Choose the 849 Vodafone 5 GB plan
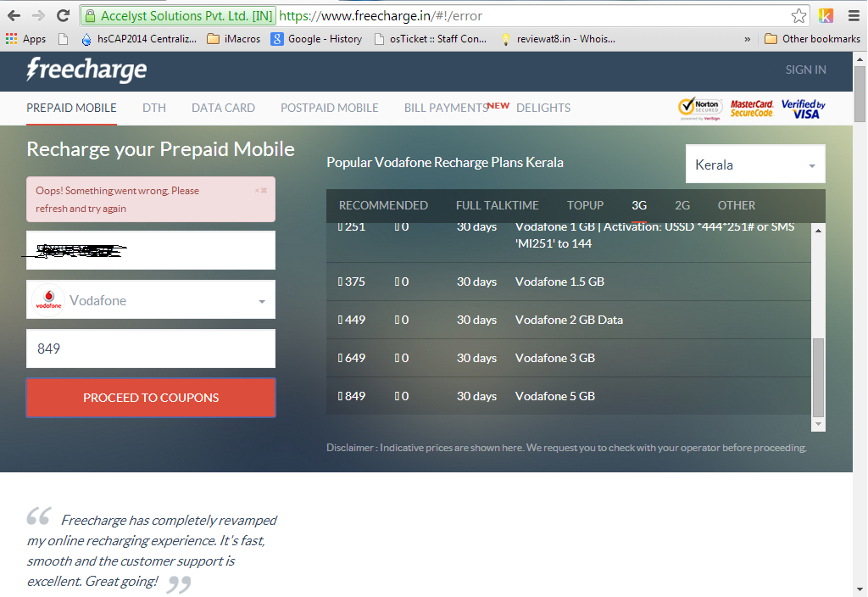Viewport: 868px width, 597px height. tap(569, 397)
